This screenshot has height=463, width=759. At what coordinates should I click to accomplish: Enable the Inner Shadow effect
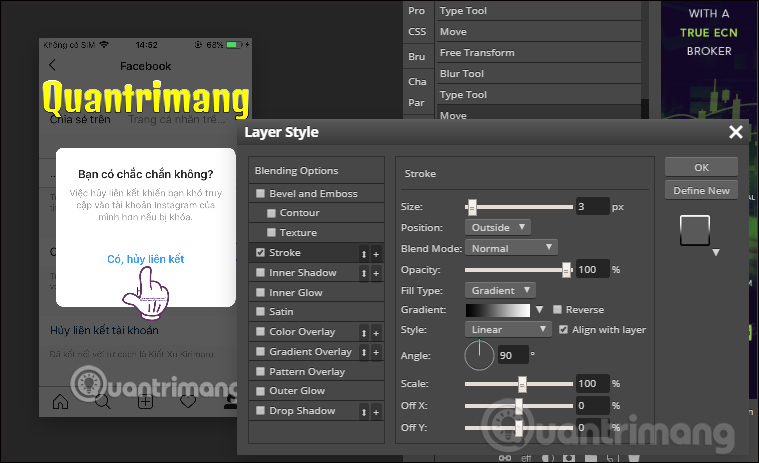(260, 272)
